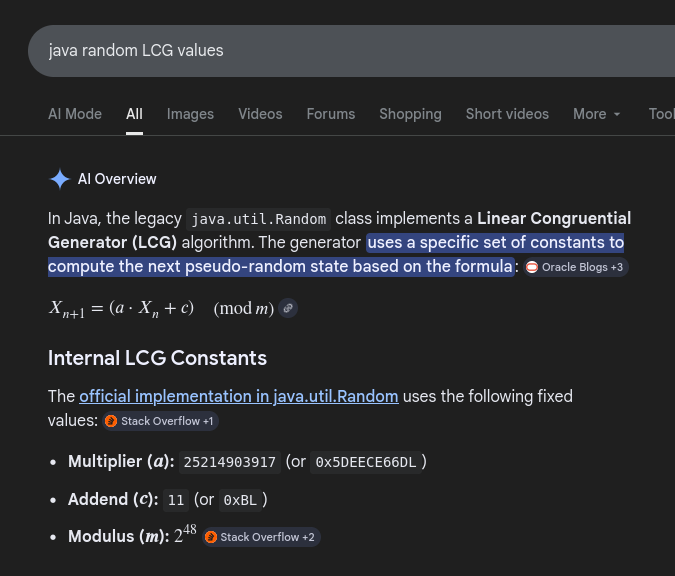Click the Addend (c) label

click(x=113, y=500)
